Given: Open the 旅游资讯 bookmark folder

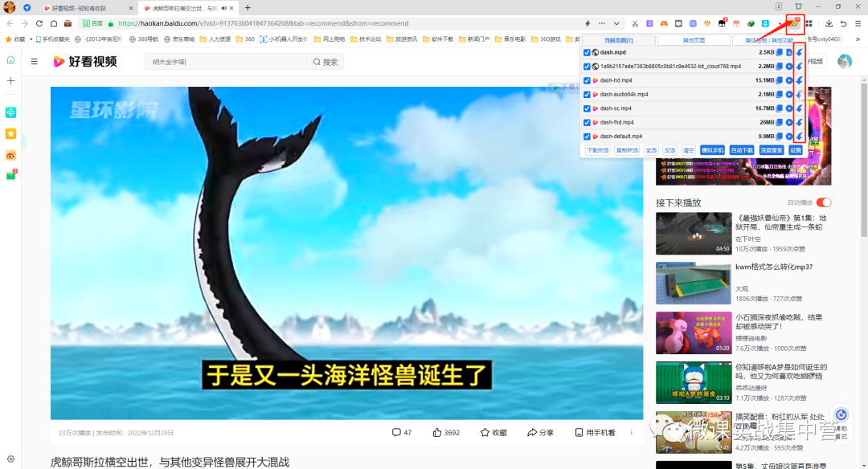Looking at the screenshot, I should click(x=402, y=39).
